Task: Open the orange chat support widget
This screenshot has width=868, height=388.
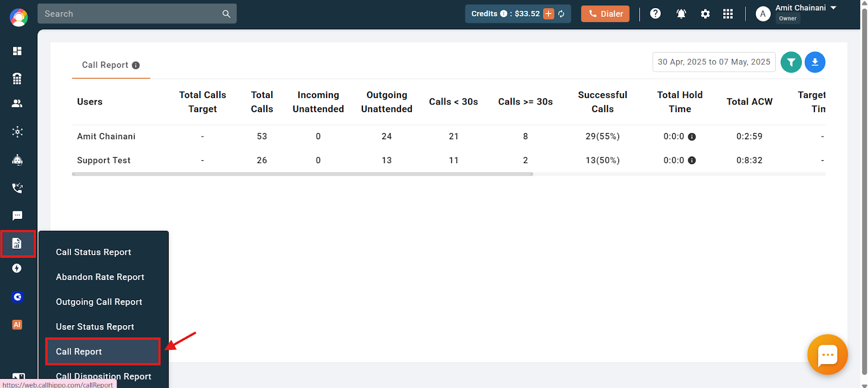Action: tap(827, 355)
